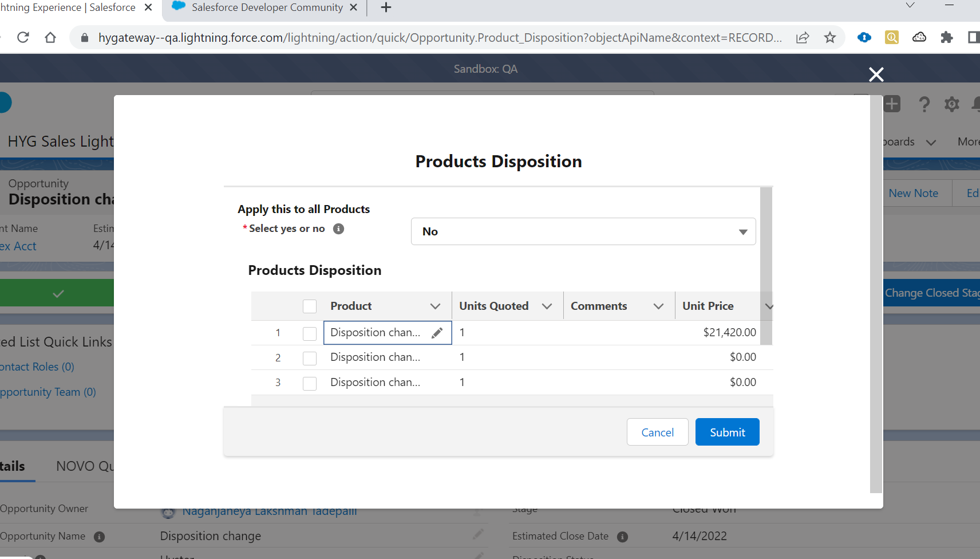Reload the page with the refresh icon
The image size is (980, 559).
click(23, 38)
